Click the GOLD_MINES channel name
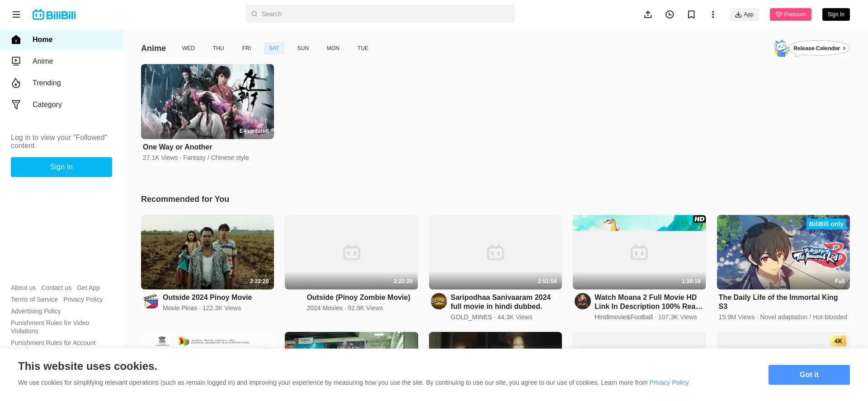Image resolution: width=868 pixels, height=401 pixels. [471, 317]
